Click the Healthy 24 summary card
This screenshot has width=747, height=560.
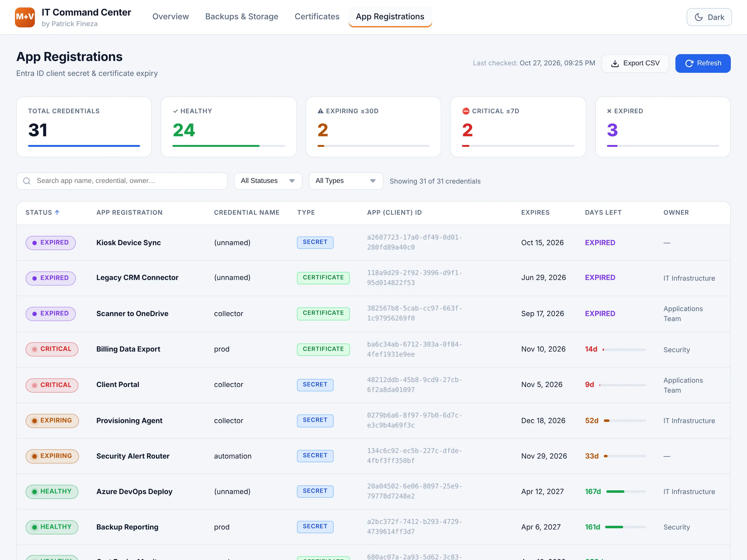[x=229, y=127]
